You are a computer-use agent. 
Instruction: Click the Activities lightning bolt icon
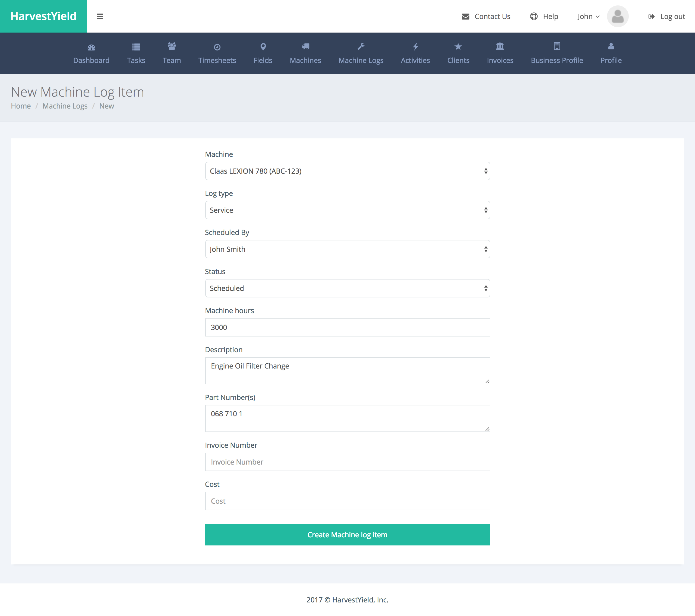coord(415,46)
